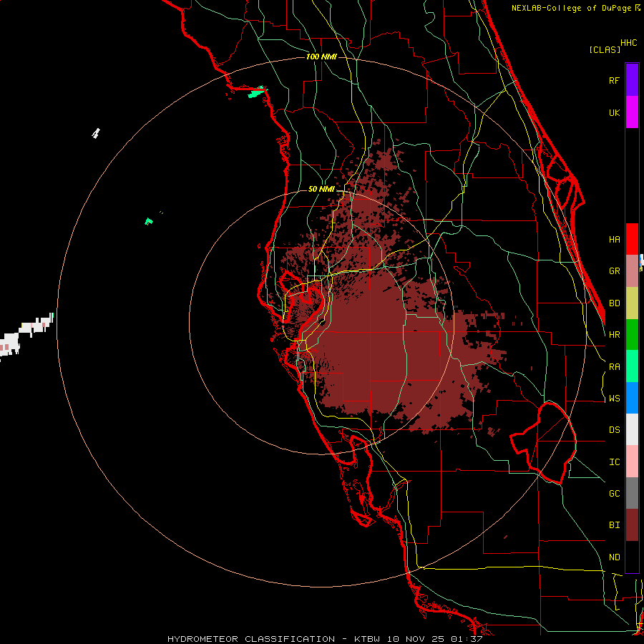Click the "[CLAS]" legend heading

(605, 49)
